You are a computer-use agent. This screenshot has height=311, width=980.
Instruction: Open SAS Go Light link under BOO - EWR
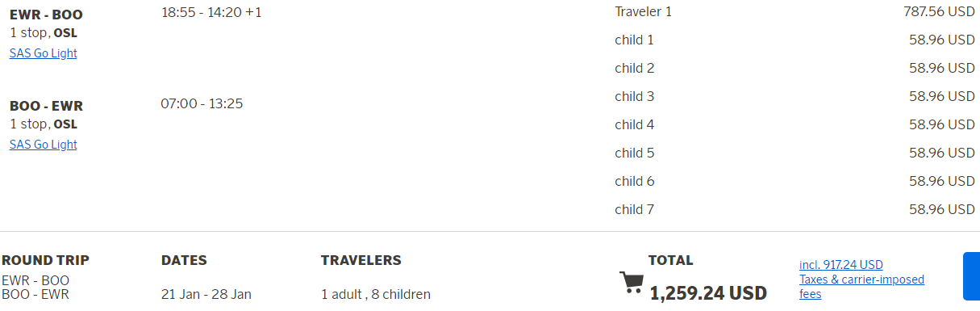coord(44,145)
